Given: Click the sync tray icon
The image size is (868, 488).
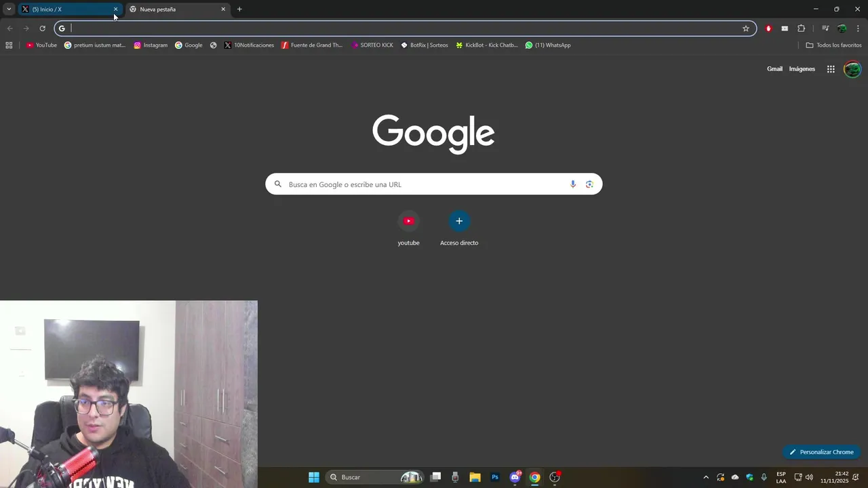Looking at the screenshot, I should tap(720, 477).
